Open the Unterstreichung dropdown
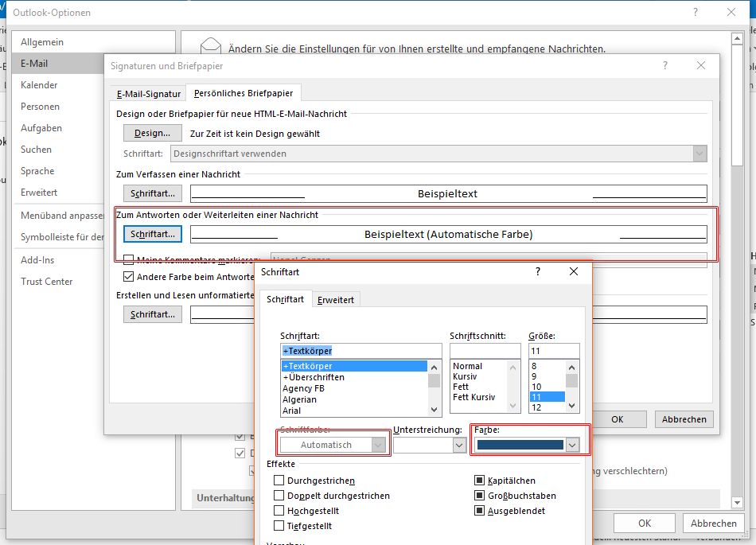 click(459, 446)
